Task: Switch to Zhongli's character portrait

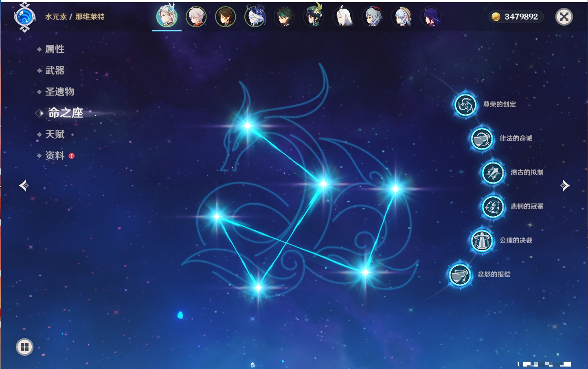Action: tap(225, 17)
